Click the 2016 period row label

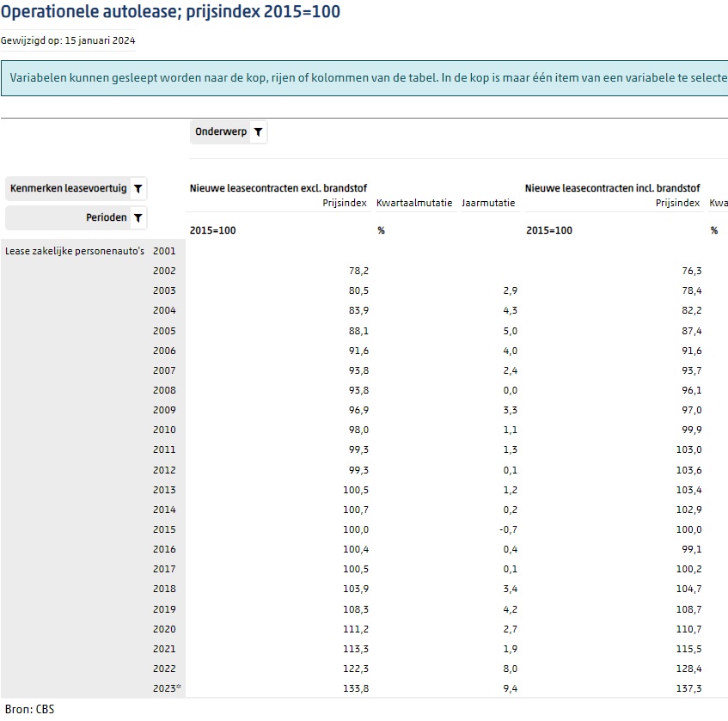coord(164,549)
